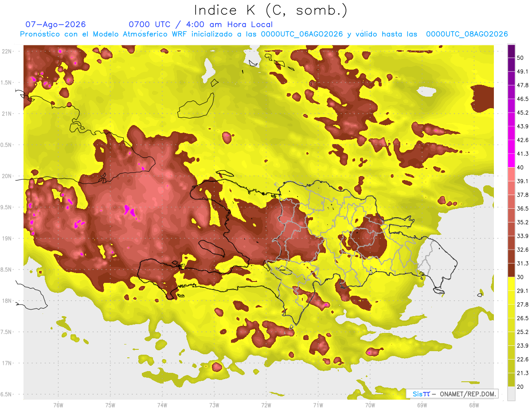Click the longitude axis label '72W'
Screen dimensions: 532x411
(x=266, y=405)
